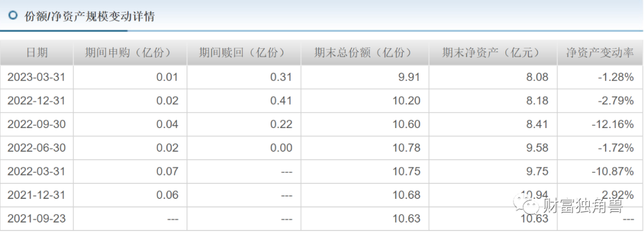Viewport: 644px width, 234px height.
Task: Click total shares 10.20 in 2022-12-31 row
Action: (x=407, y=101)
